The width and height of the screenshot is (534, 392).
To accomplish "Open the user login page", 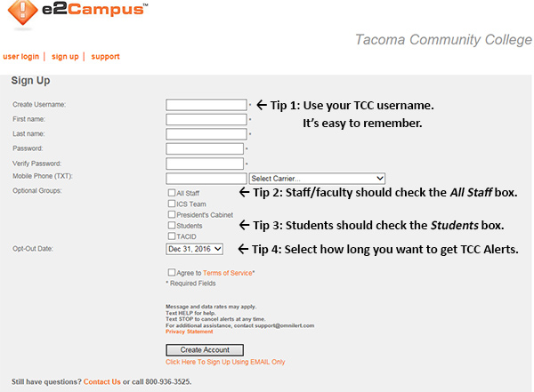I will click(x=21, y=57).
